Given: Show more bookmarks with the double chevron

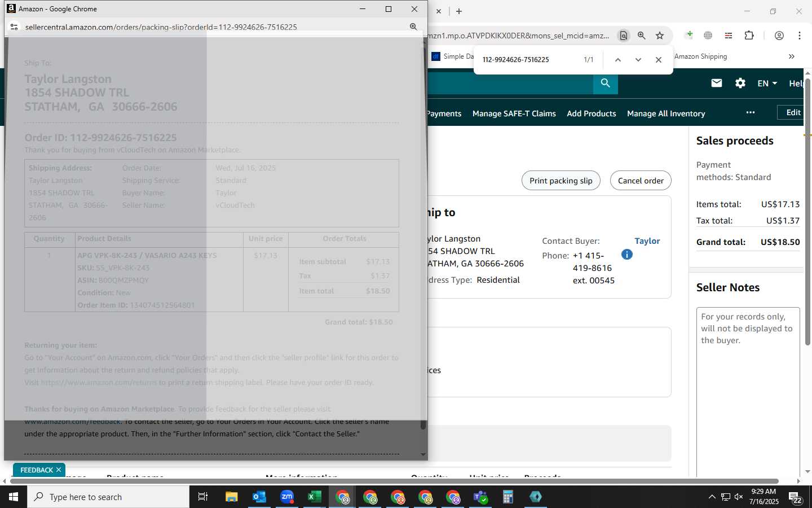Looking at the screenshot, I should point(792,56).
